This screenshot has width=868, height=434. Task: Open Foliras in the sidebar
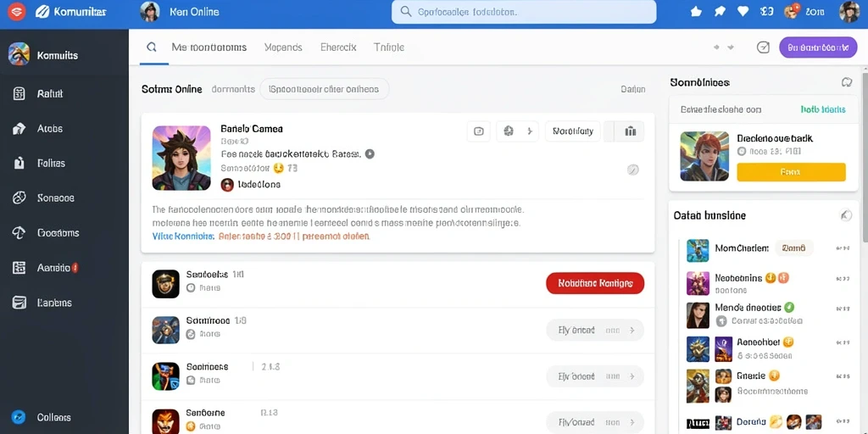click(x=64, y=164)
